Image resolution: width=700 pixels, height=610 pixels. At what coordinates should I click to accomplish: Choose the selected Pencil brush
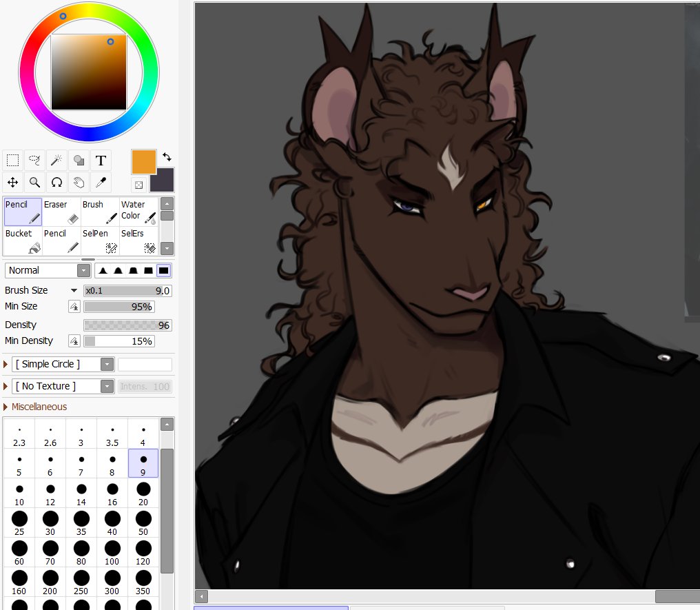pyautogui.click(x=23, y=212)
